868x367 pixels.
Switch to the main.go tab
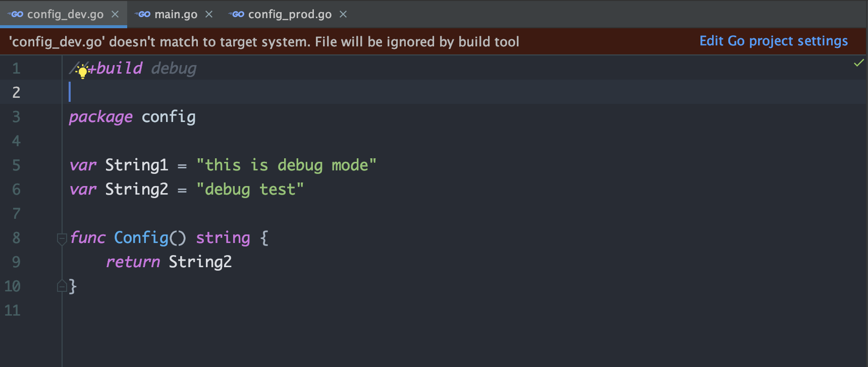(176, 14)
